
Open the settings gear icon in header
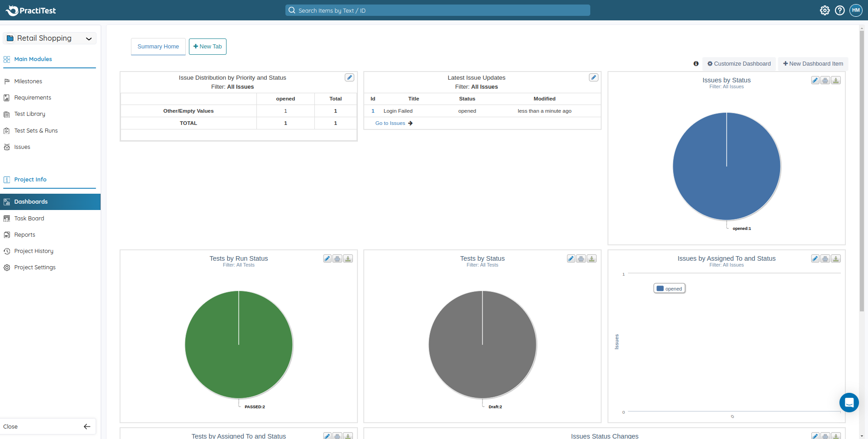825,10
